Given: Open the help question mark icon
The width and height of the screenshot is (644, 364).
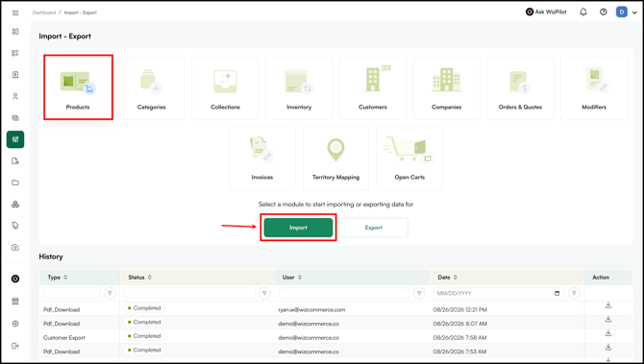Looking at the screenshot, I should click(x=604, y=12).
